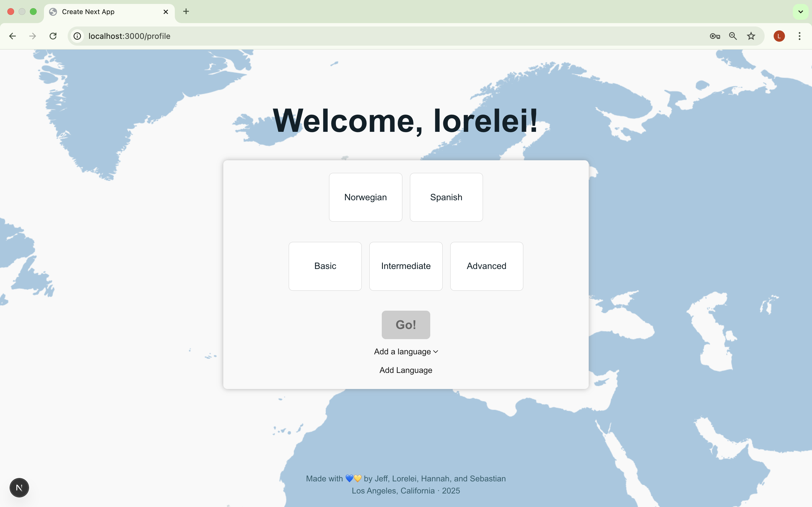Open the Chrome three-dot menu
Viewport: 812px width, 507px height.
tap(800, 36)
